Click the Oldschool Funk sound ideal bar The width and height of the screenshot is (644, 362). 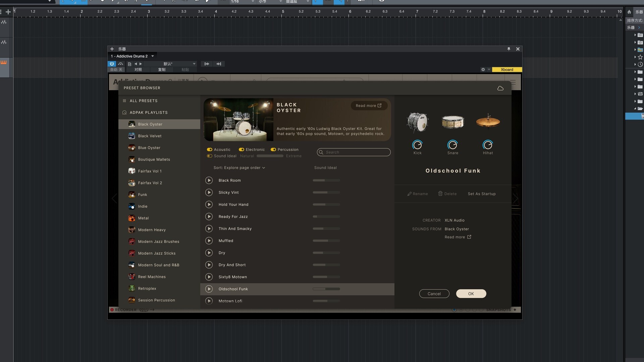click(x=326, y=289)
